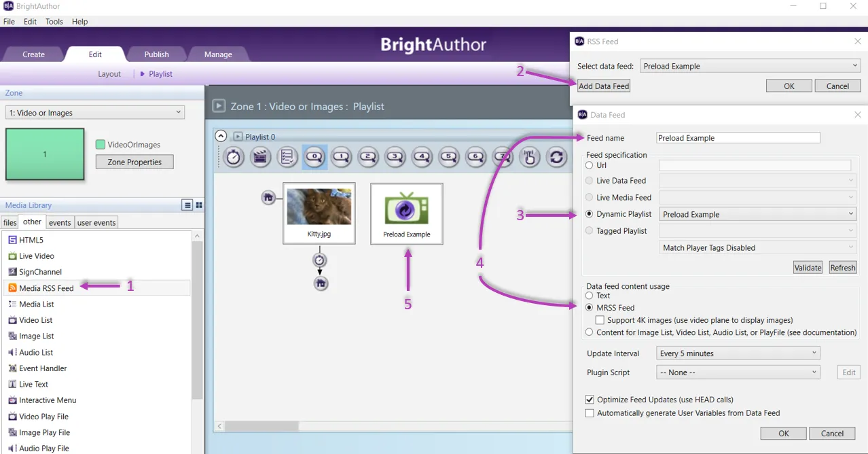868x454 pixels.
Task: Open the File menu
Action: pyautogui.click(x=9, y=22)
